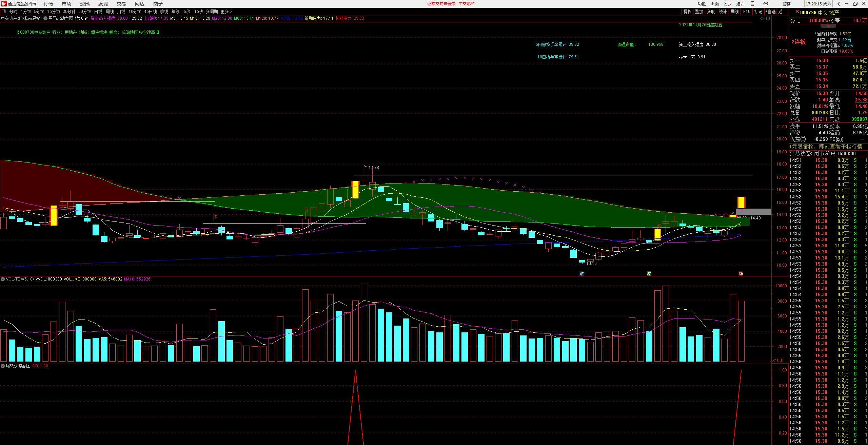Click the 减 marker below the chart

[649, 274]
